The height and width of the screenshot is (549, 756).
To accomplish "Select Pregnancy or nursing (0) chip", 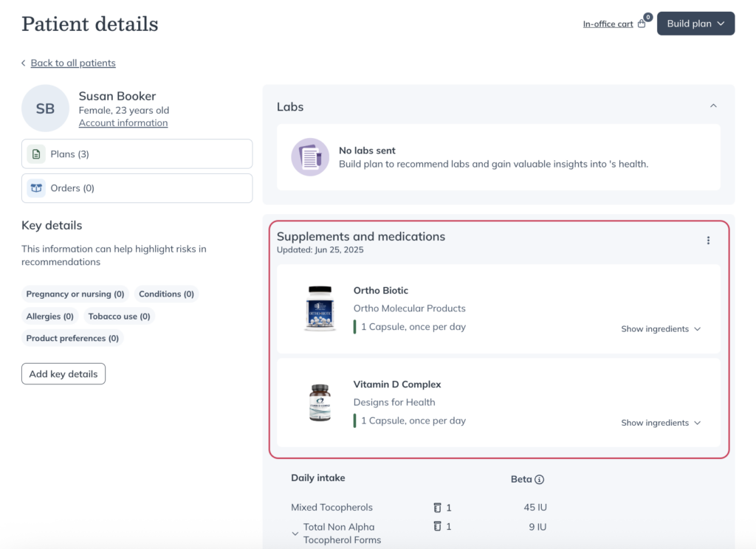I will pyautogui.click(x=75, y=294).
